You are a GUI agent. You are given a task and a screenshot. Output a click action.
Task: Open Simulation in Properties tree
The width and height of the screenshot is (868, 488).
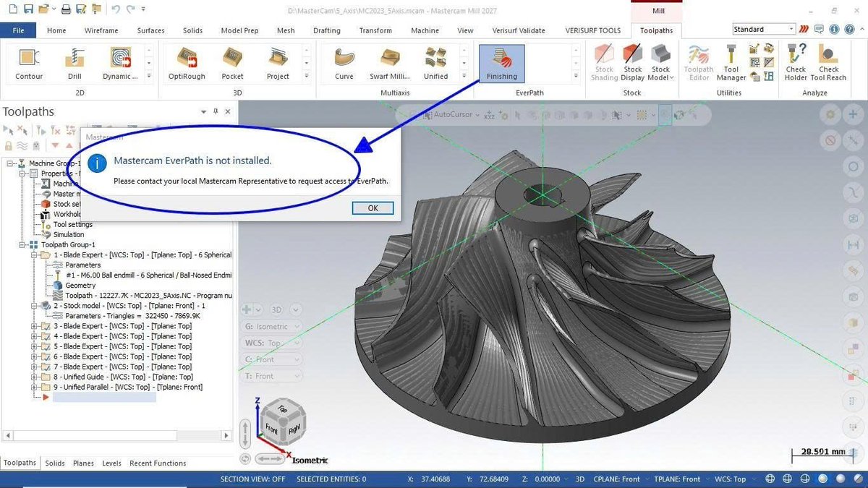tap(69, 234)
